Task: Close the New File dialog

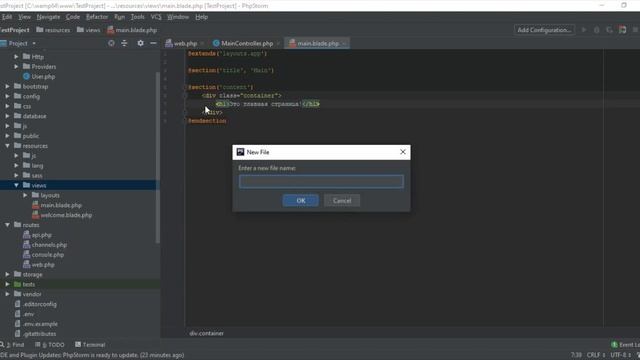Action: pyautogui.click(x=403, y=152)
